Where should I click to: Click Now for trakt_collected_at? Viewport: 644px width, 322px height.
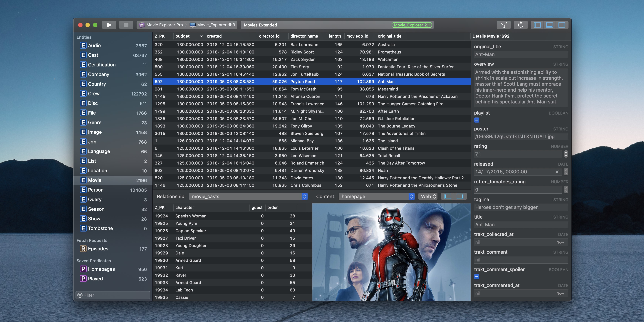coord(560,242)
